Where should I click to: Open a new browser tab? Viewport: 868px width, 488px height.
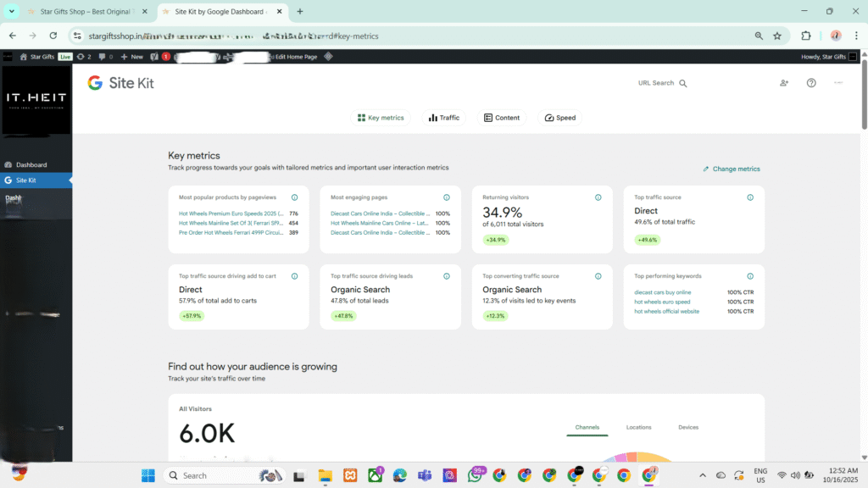[x=300, y=12]
